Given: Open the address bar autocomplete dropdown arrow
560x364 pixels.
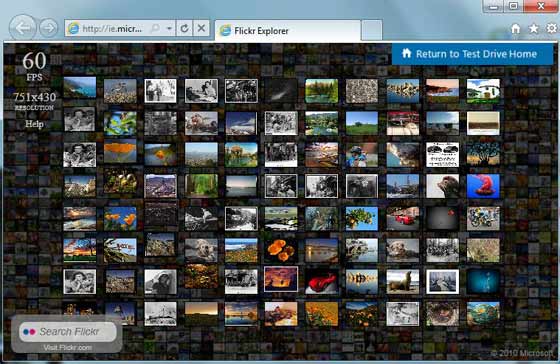Looking at the screenshot, I should [x=169, y=28].
